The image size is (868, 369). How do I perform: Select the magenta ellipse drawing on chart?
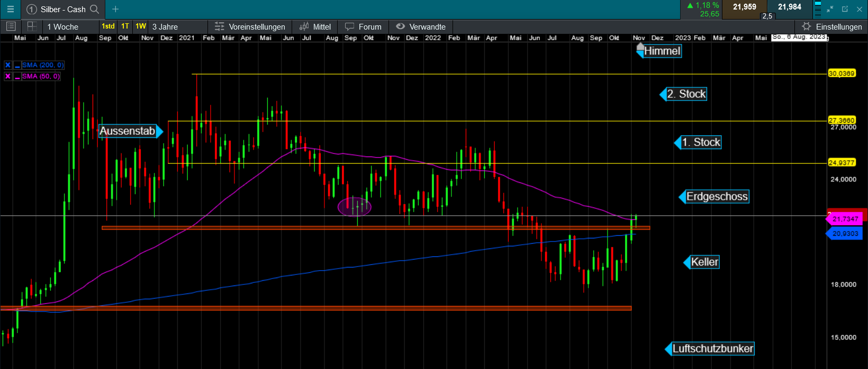[x=355, y=207]
